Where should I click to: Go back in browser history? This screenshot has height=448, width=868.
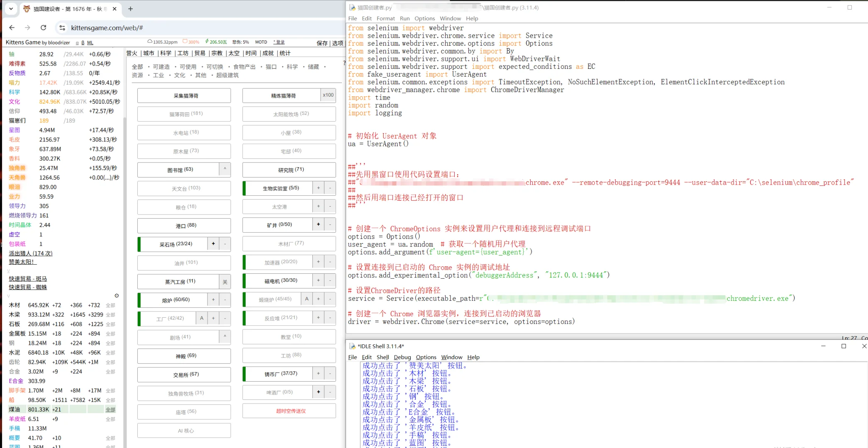12,28
